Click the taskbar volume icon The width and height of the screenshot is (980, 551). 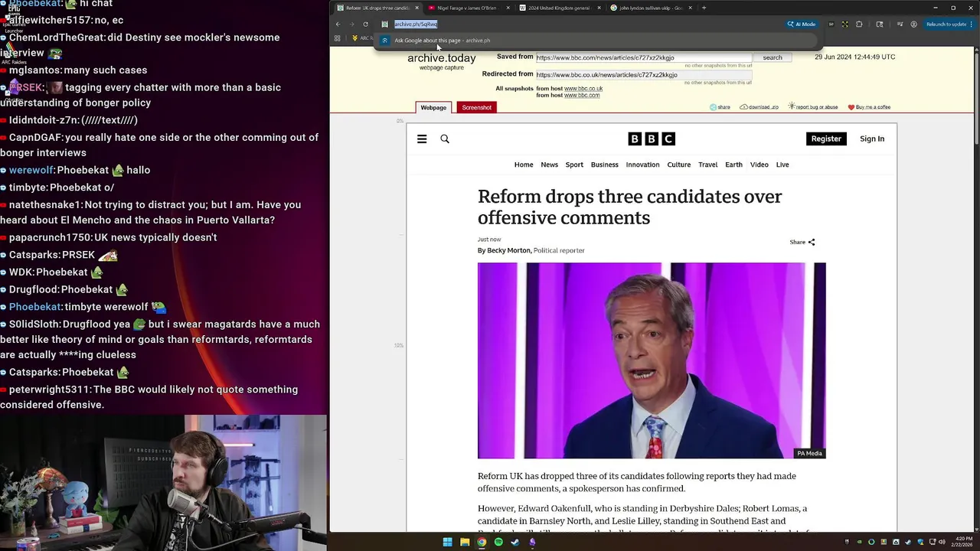pos(942,542)
